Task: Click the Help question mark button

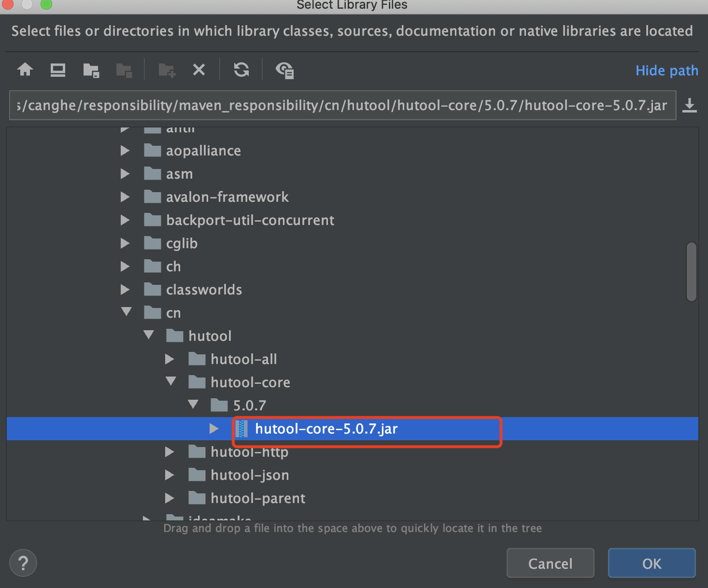Action: (x=23, y=563)
